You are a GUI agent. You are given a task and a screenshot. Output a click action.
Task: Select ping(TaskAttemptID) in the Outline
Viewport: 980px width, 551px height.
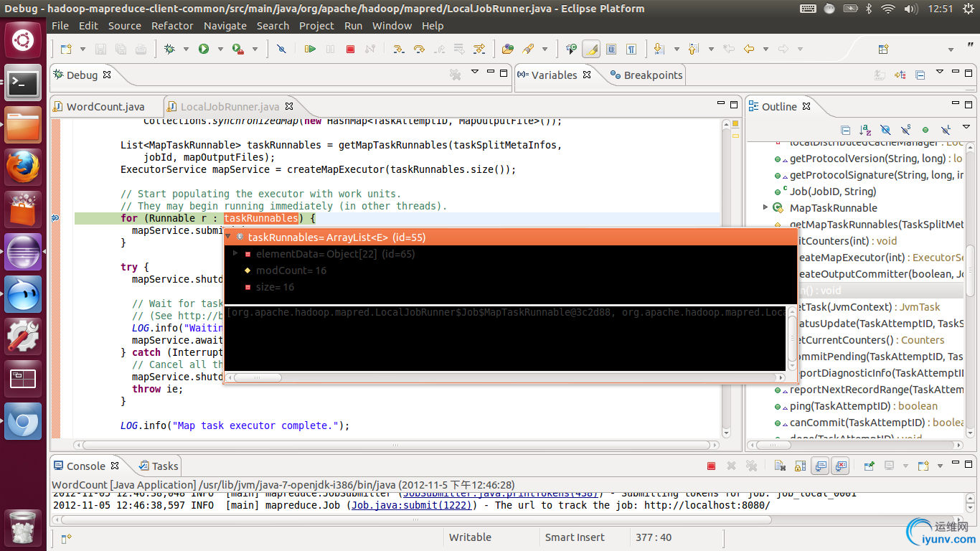pos(842,406)
